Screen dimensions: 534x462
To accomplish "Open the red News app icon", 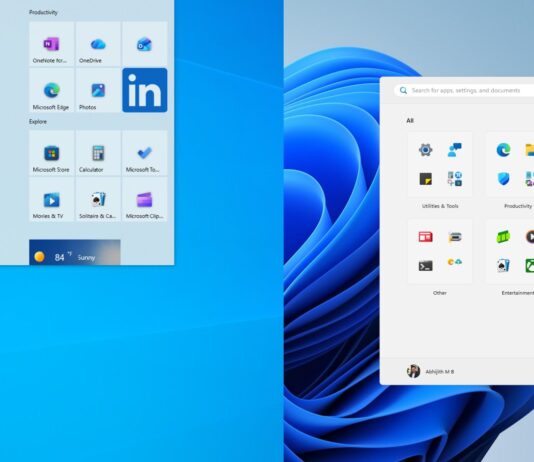I will coord(425,237).
